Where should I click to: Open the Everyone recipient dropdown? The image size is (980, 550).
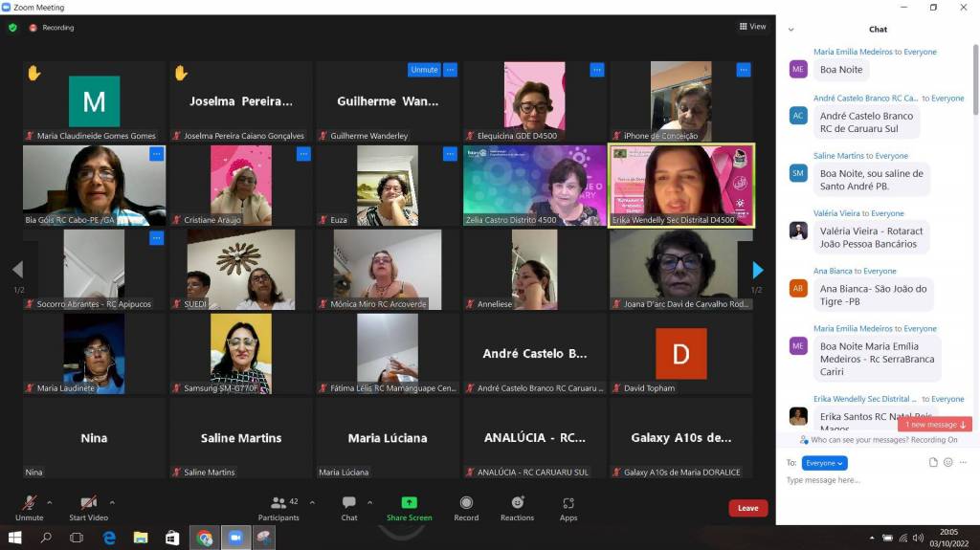coord(824,463)
